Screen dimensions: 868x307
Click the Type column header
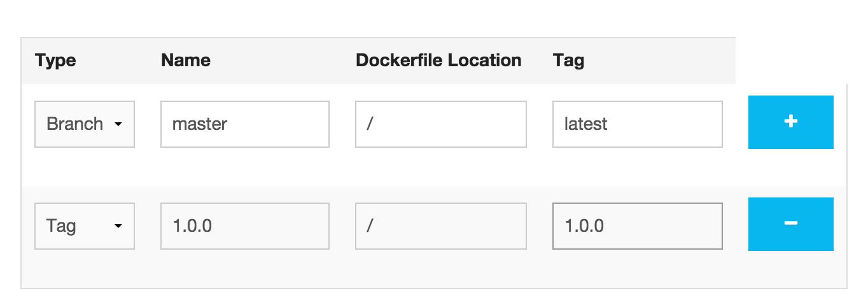coord(55,61)
